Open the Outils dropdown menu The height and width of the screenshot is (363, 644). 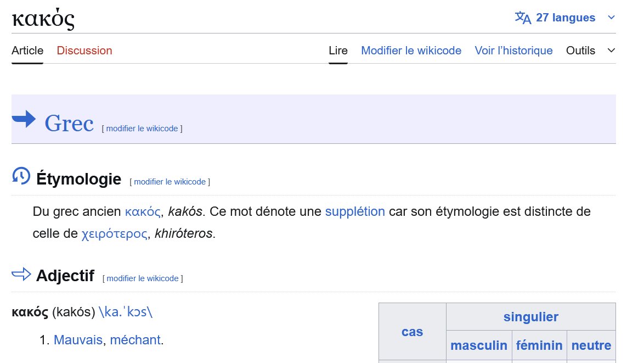(x=580, y=51)
